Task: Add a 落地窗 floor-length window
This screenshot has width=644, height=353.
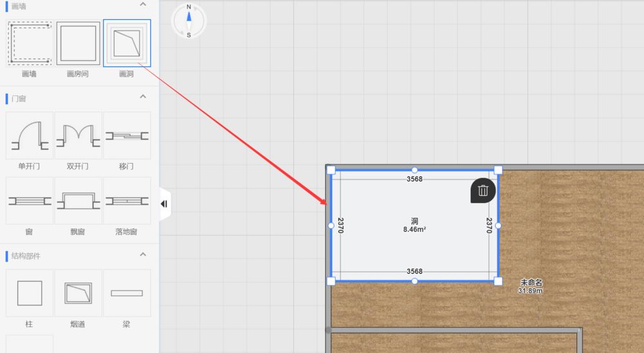Action: 127,201
